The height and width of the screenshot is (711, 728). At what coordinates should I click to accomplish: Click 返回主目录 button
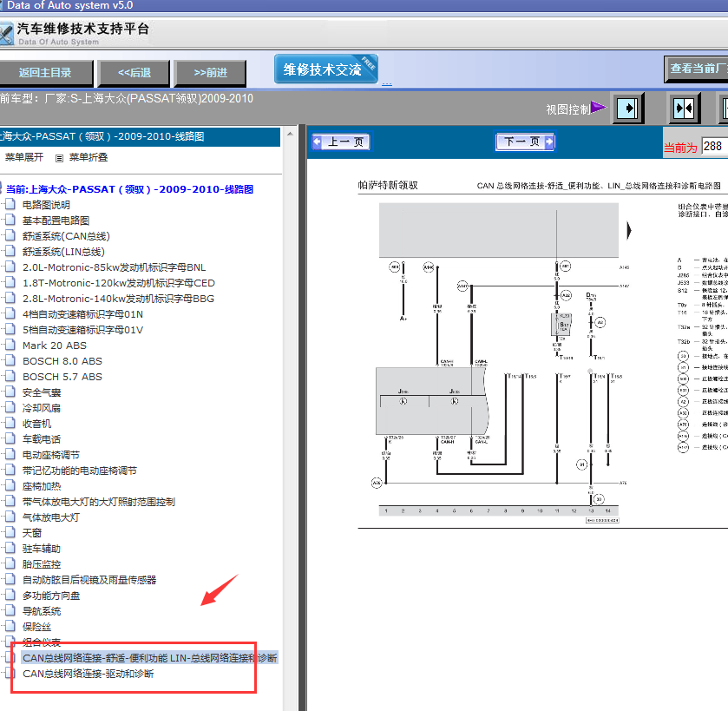(45, 73)
